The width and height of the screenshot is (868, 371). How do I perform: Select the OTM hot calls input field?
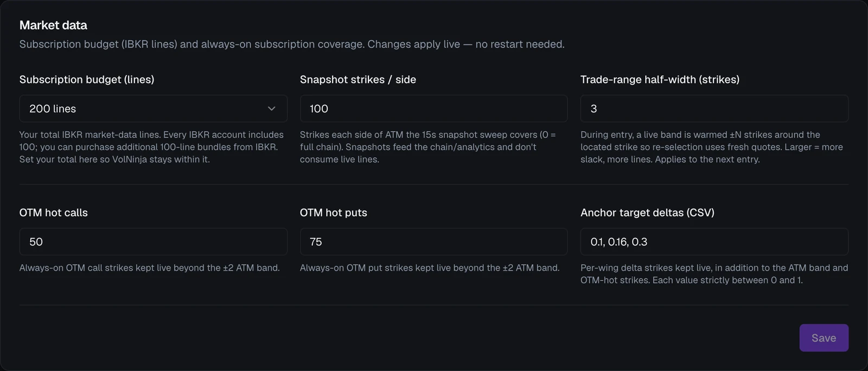(x=153, y=241)
